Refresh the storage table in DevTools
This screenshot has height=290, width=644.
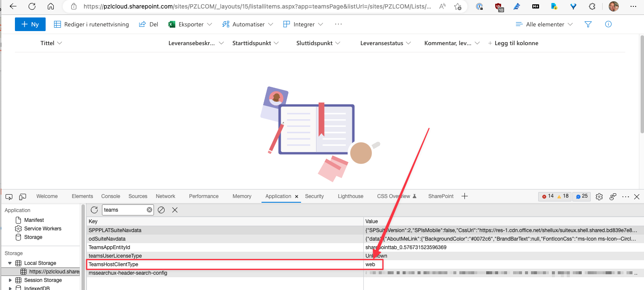[x=94, y=210]
